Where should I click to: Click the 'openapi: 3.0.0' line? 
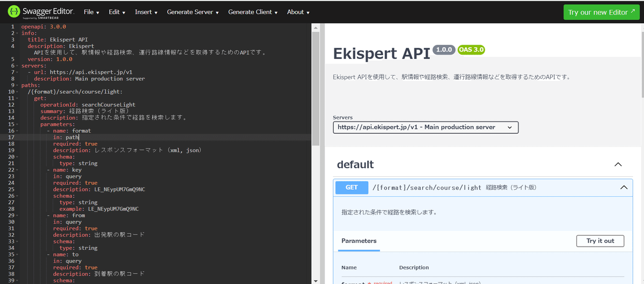[x=43, y=26]
